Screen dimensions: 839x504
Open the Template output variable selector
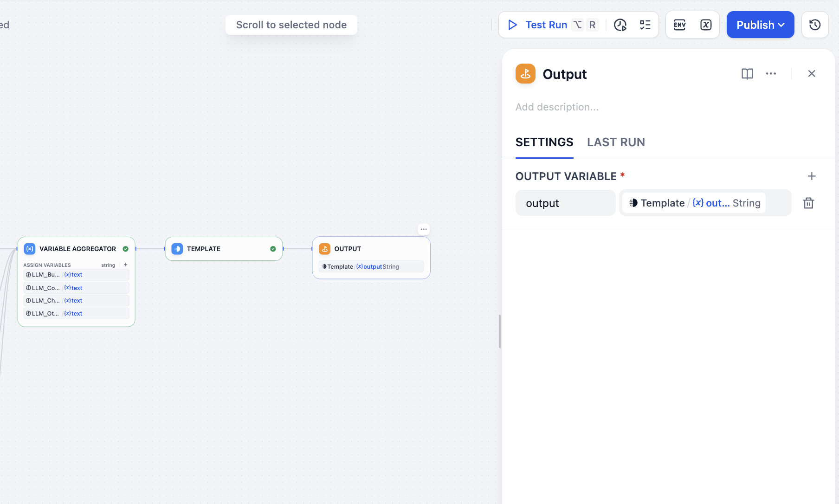point(695,203)
